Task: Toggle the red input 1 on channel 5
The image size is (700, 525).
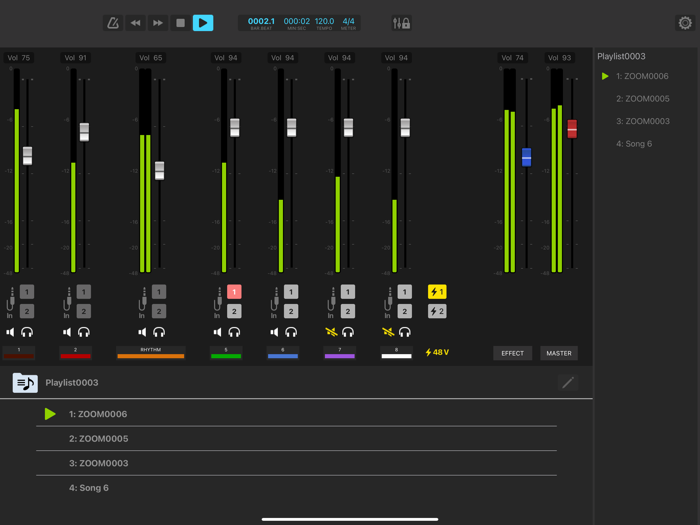Action: 234,292
